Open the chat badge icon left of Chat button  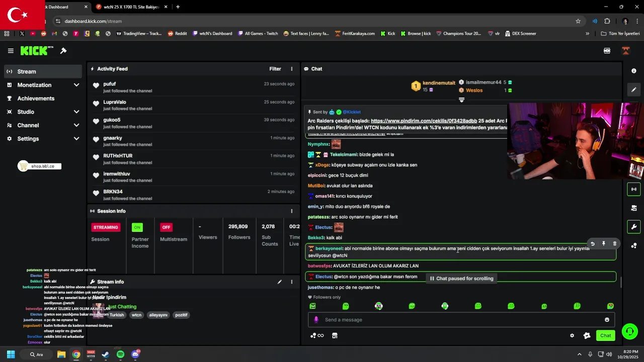click(587, 335)
